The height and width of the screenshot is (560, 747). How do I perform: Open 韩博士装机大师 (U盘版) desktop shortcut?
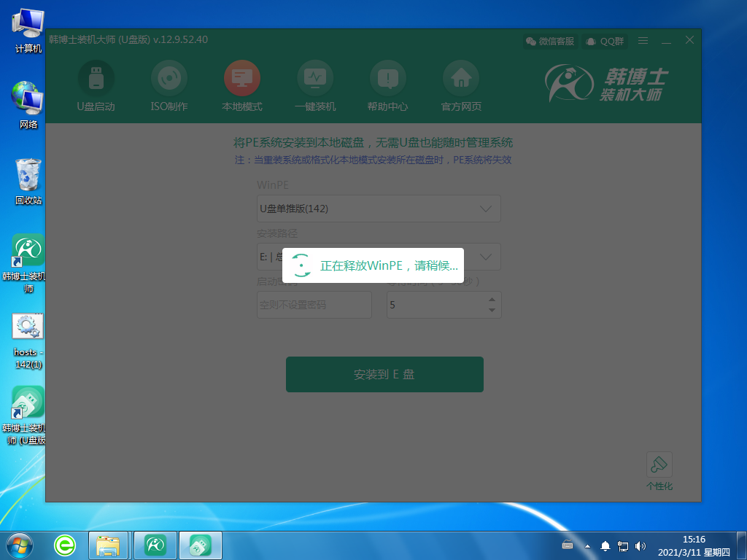27,402
